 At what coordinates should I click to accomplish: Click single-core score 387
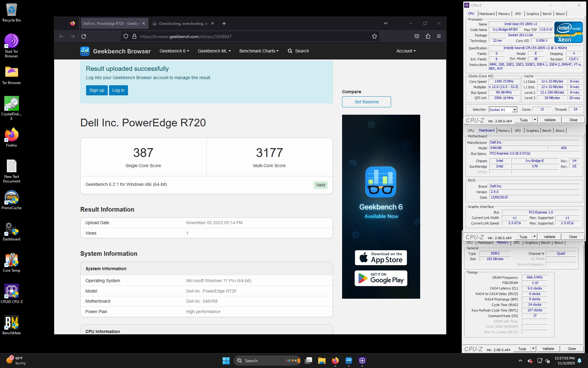tap(143, 153)
